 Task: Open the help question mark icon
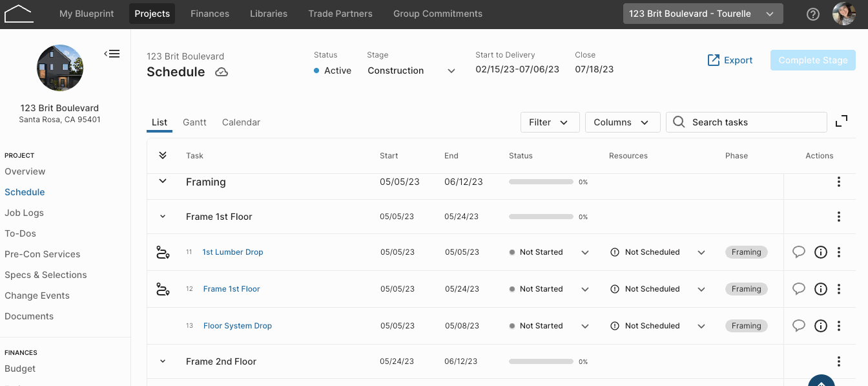pos(813,14)
